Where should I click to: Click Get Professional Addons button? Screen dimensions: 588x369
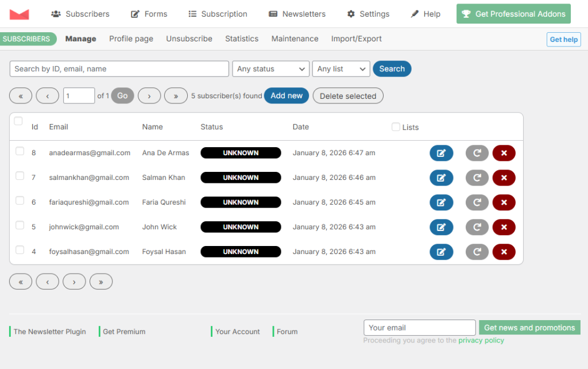click(513, 14)
